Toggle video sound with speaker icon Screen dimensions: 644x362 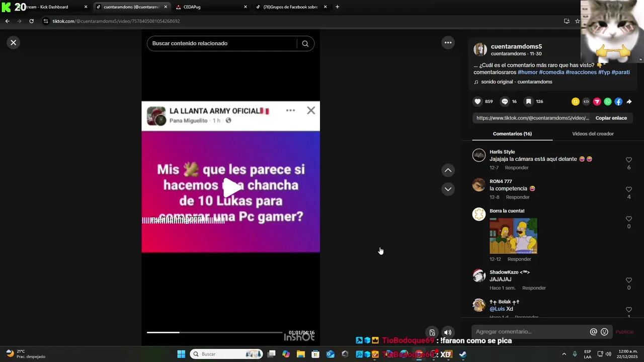pos(447,332)
